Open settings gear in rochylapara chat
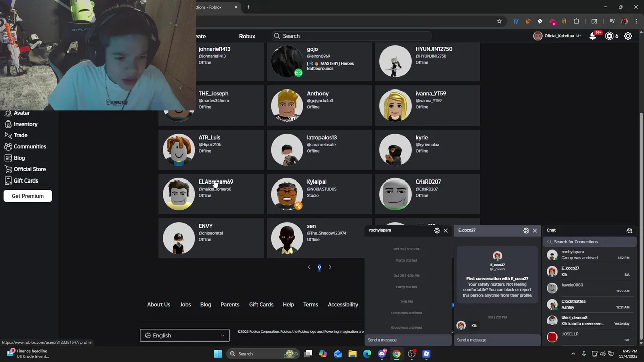Image resolution: width=644 pixels, height=362 pixels. 437,231
